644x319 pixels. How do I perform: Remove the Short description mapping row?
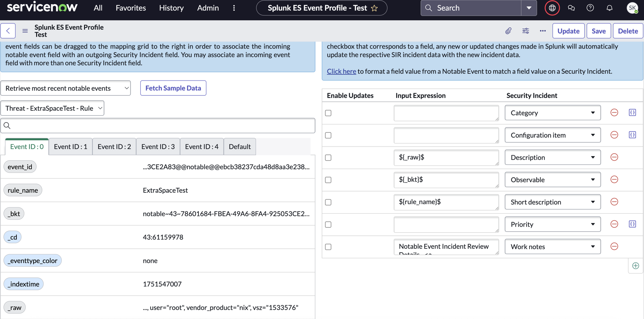(614, 202)
